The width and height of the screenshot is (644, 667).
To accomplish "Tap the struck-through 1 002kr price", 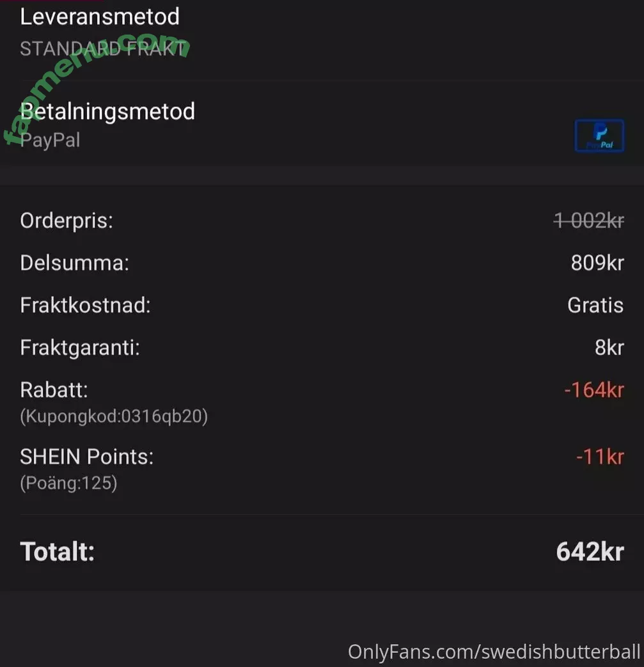I will point(588,221).
